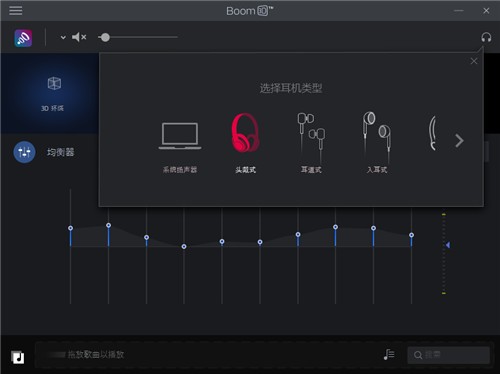Click the Boom 3D app logo

pos(23,38)
